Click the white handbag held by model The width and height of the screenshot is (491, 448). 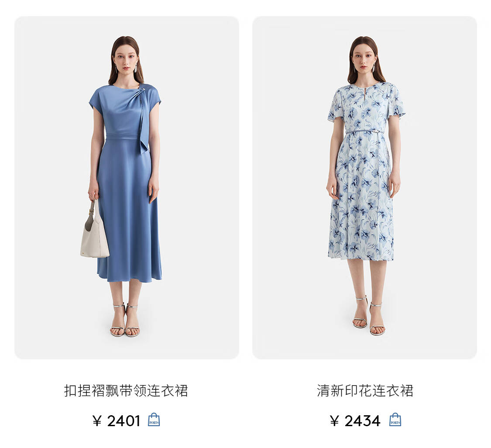[x=94, y=232]
